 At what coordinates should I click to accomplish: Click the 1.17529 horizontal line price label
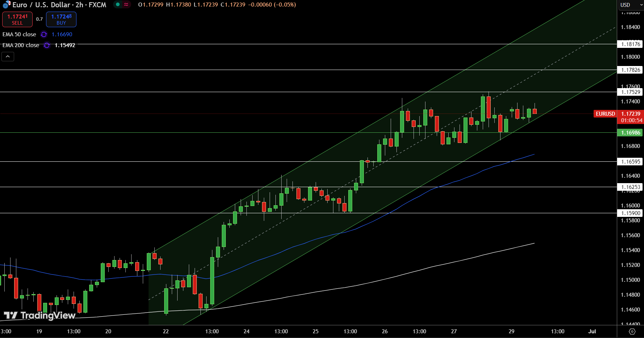(x=630, y=92)
